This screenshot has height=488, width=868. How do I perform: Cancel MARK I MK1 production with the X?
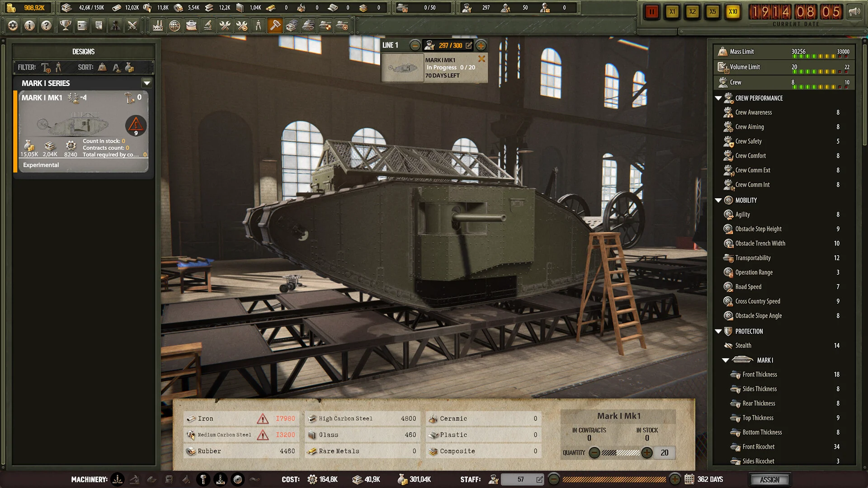(481, 59)
